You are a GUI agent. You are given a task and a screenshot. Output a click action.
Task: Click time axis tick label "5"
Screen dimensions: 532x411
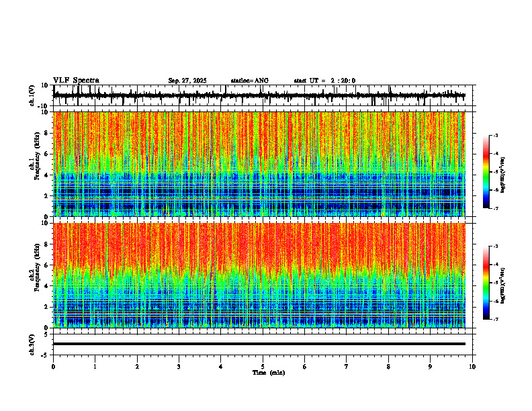(263, 367)
